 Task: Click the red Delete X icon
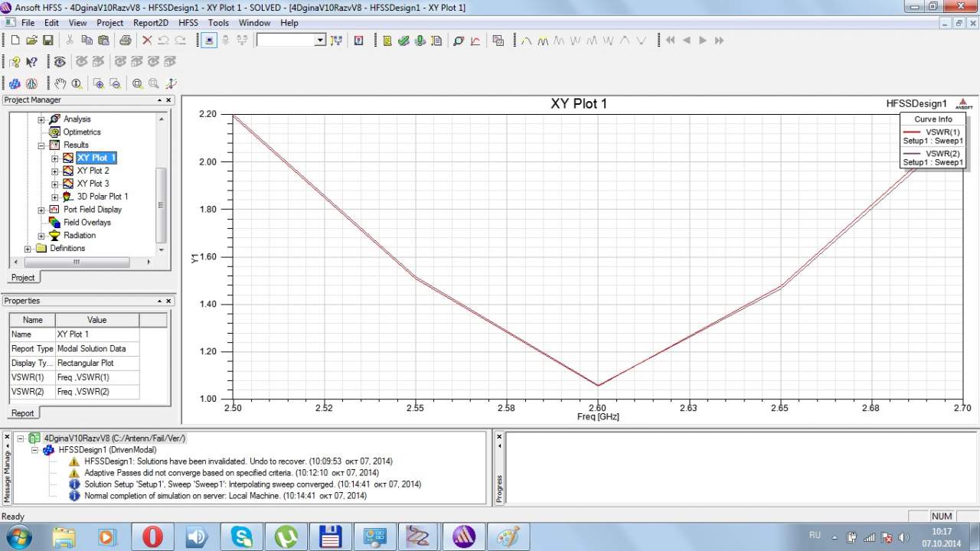click(147, 40)
